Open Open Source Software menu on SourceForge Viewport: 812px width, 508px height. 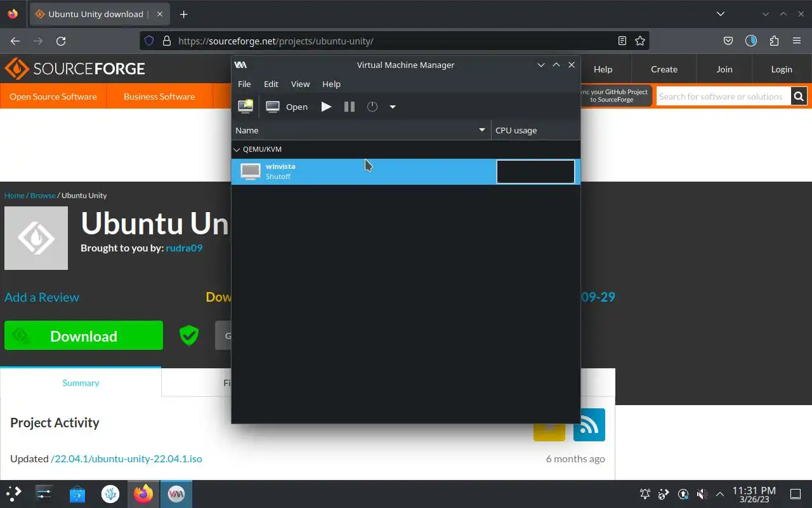coord(53,97)
